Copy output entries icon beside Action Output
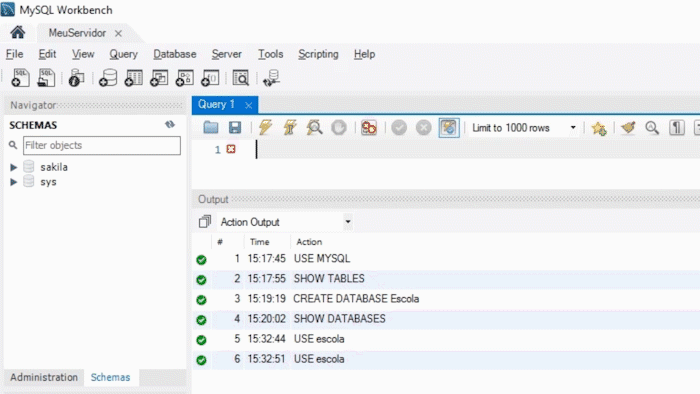The width and height of the screenshot is (700, 394). point(204,221)
